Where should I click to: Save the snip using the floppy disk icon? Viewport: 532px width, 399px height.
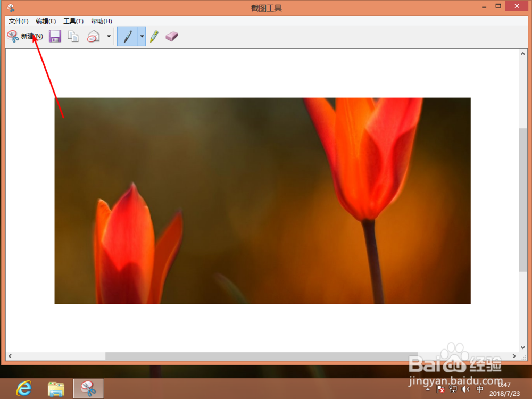(55, 36)
